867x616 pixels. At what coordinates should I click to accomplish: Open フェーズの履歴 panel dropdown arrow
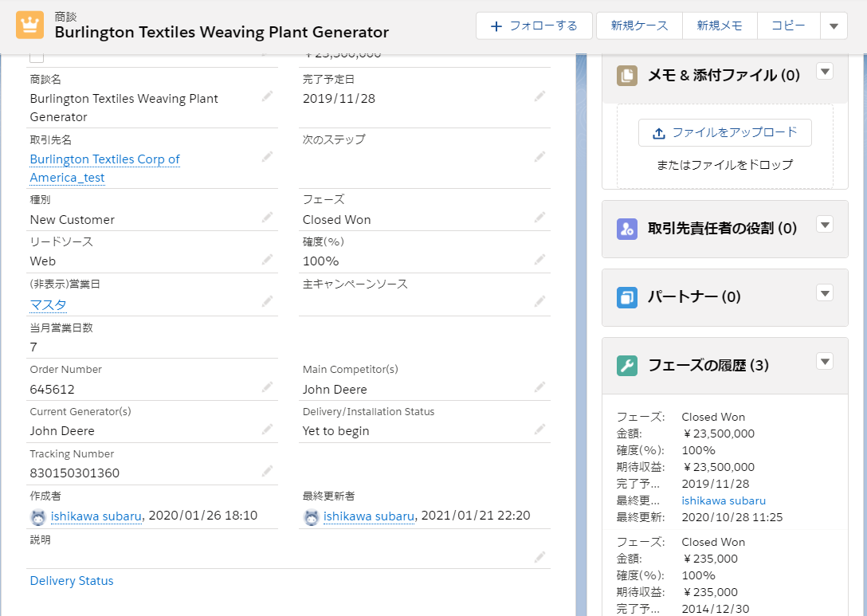pos(825,362)
